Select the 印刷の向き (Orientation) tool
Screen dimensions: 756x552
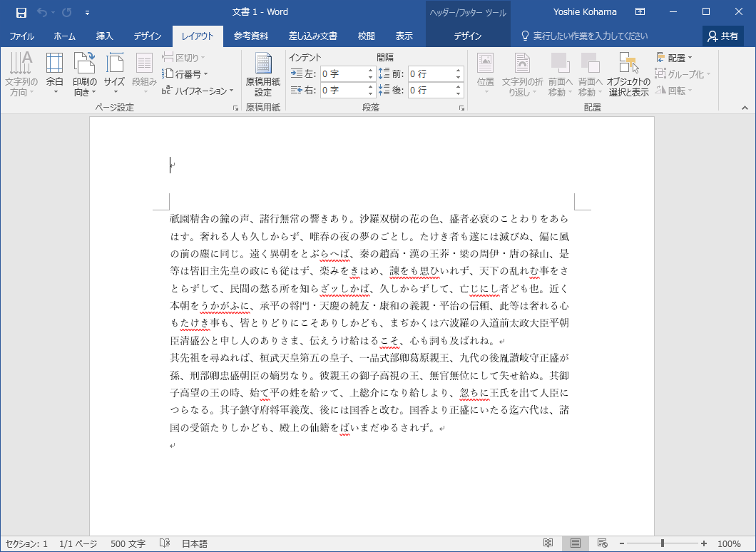coord(84,75)
